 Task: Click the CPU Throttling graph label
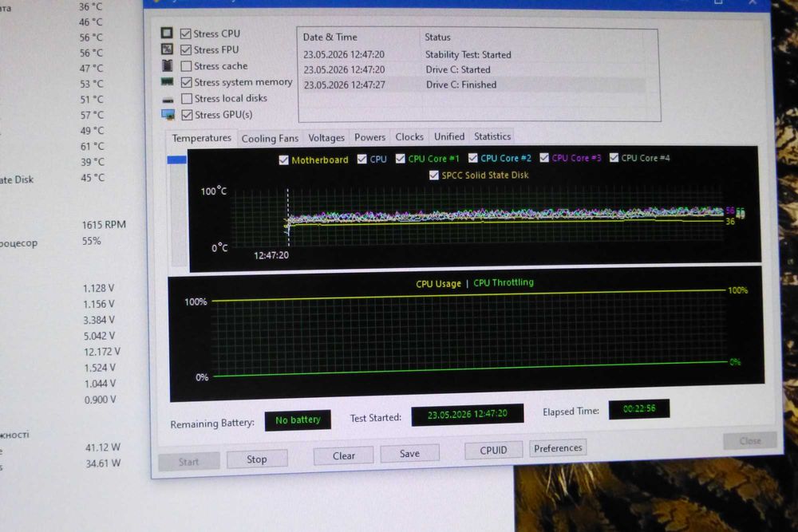point(504,282)
